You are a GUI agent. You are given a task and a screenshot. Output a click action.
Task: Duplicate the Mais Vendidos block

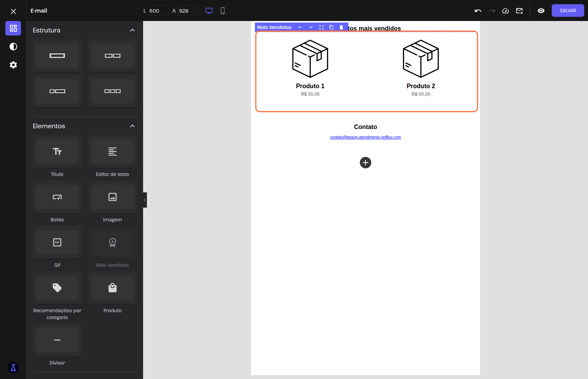(x=331, y=27)
